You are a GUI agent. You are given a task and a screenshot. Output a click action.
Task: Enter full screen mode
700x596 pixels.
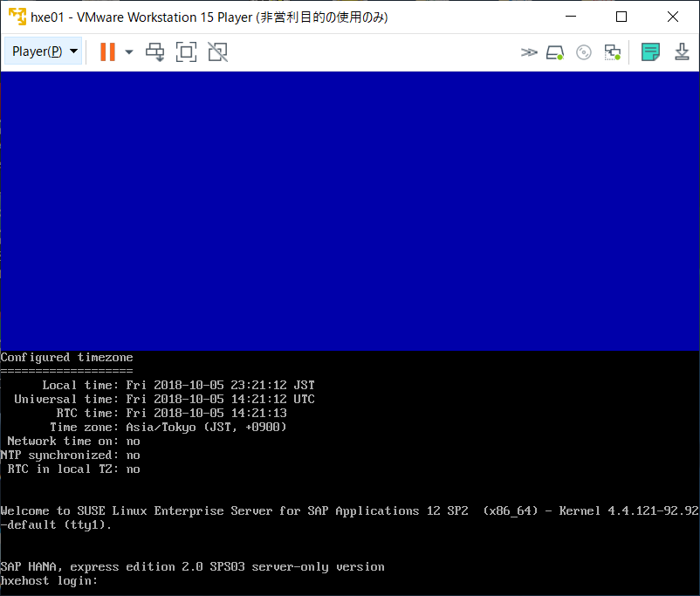pyautogui.click(x=186, y=51)
